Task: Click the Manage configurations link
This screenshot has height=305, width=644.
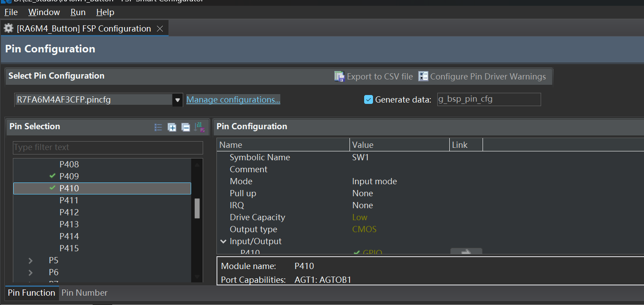Action: click(x=233, y=100)
